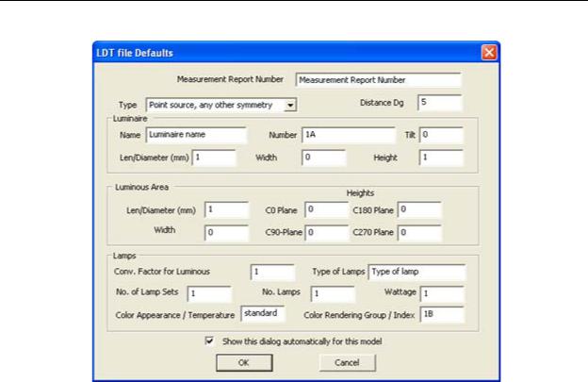The height and width of the screenshot is (382, 588).
Task: Click the C90-Plane height field
Action: click(326, 233)
